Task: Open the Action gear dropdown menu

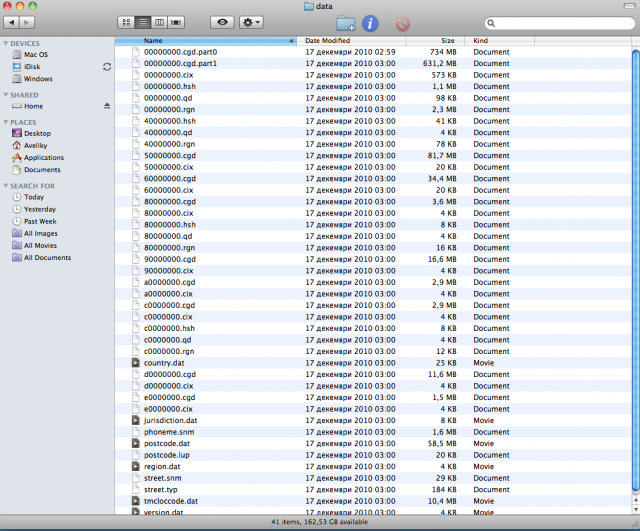Action: 252,21
